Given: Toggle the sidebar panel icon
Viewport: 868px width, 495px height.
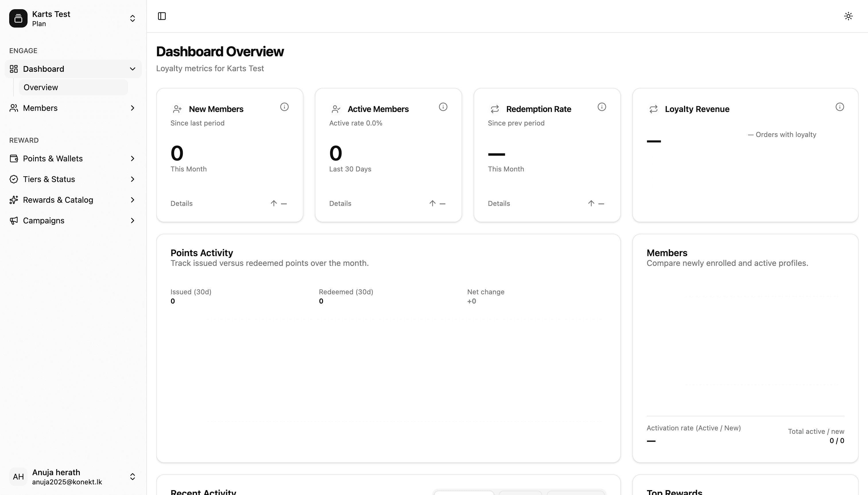Looking at the screenshot, I should click(162, 16).
